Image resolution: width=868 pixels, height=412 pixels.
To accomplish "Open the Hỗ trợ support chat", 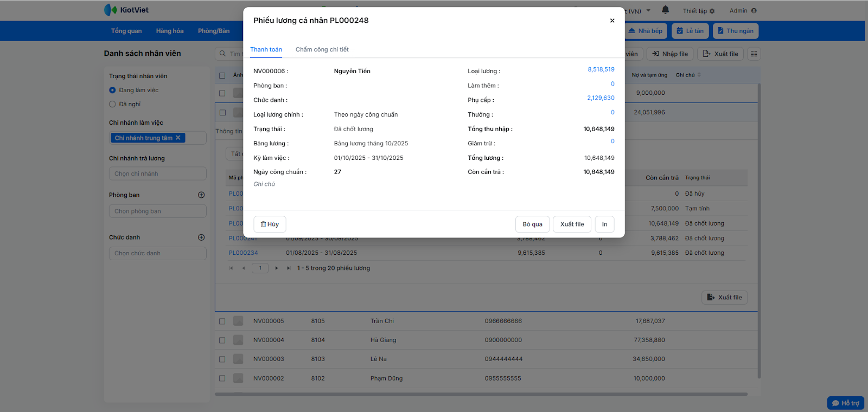I will coord(846,403).
